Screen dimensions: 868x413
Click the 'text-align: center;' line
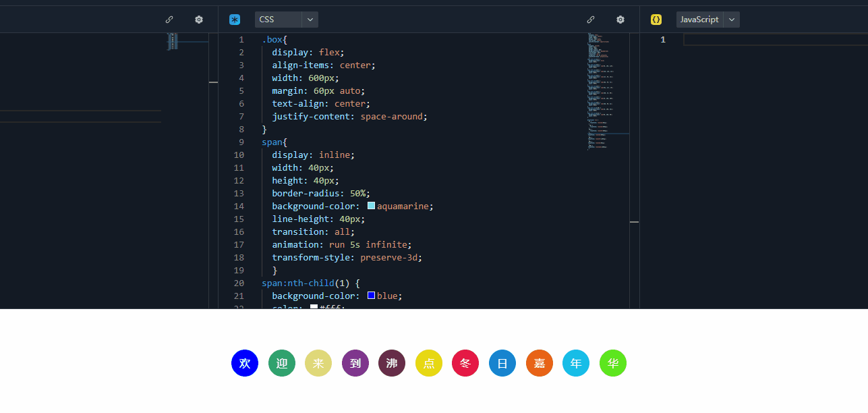321,104
